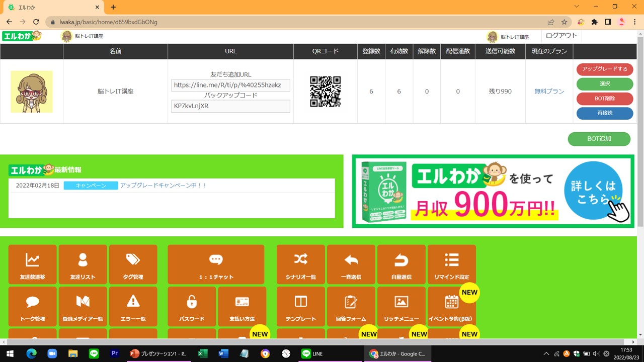644x362 pixels.
Task: Open the リマインド設定 list tile
Action: (452, 264)
